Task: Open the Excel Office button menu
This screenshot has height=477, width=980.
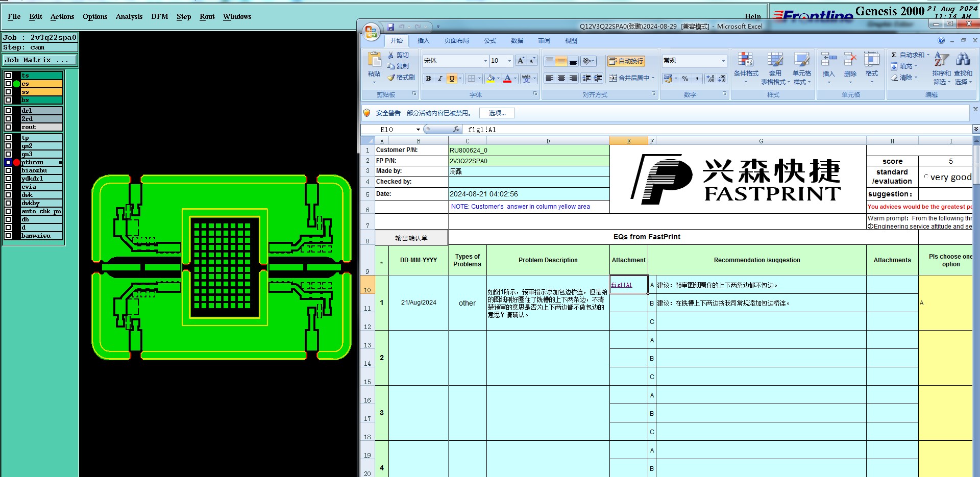Action: click(371, 32)
